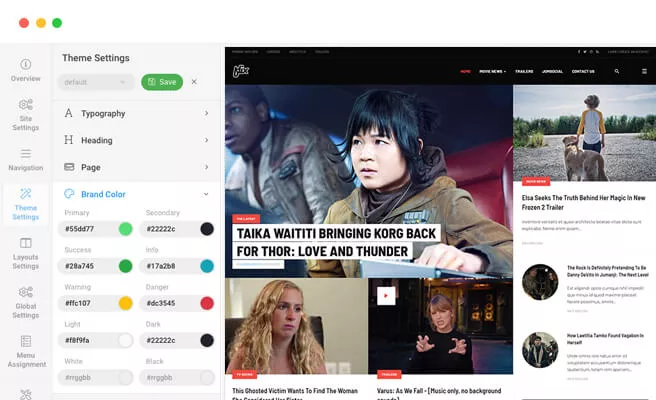Click the white video play icon on Taylor thumbnail
The height and width of the screenshot is (400, 656).
click(386, 296)
